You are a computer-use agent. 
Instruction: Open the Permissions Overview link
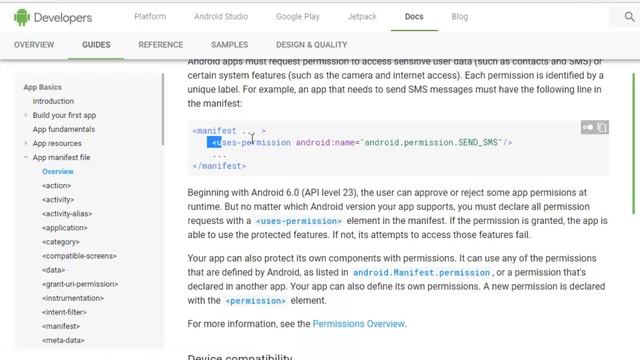click(359, 324)
